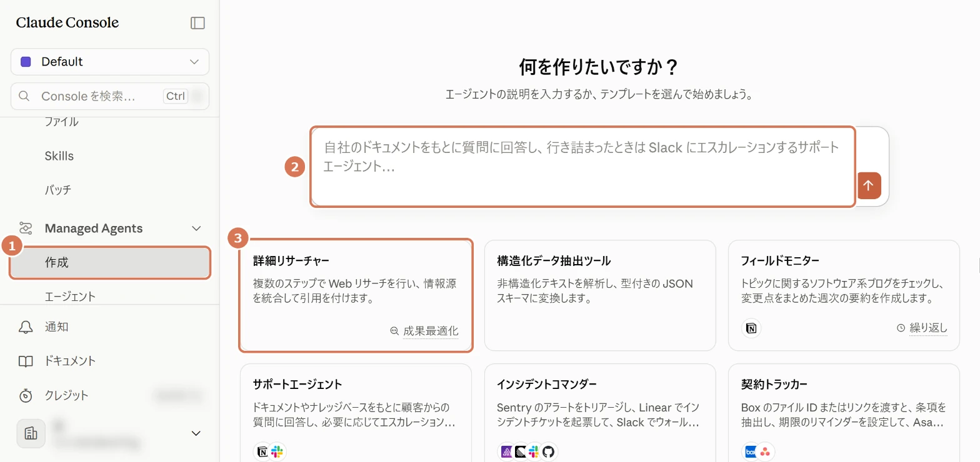Click the organization building icon

point(31,433)
